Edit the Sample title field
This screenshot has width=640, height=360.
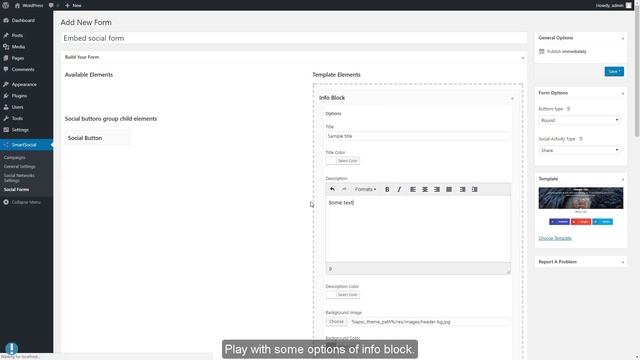[418, 136]
